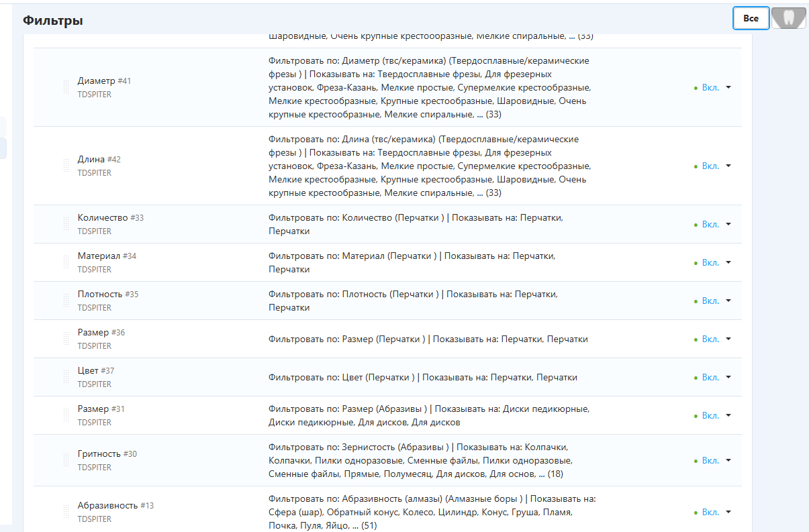The width and height of the screenshot is (809, 532).
Task: Click the drag handle for Длина #42
Action: (x=66, y=166)
